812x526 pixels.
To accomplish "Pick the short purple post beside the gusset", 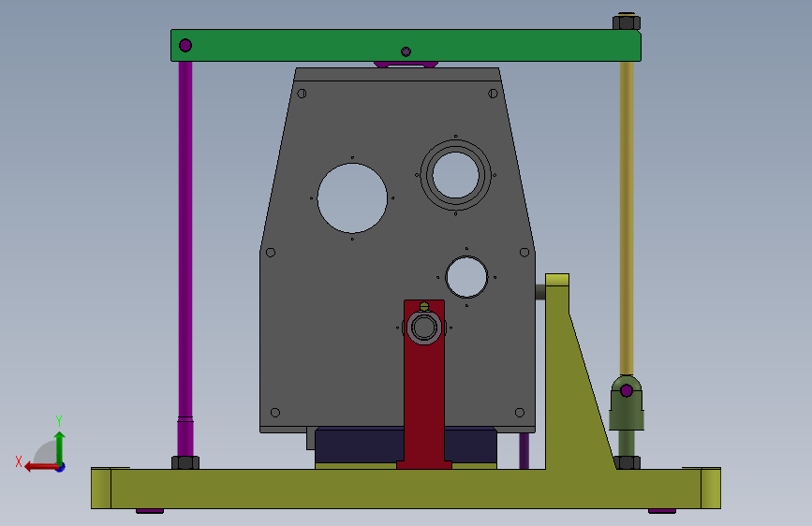I will 524,451.
